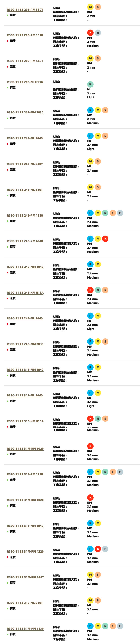Click the red K badge for 24E-PM 4340
Viewport: 140px width, 644px height.
coord(105,239)
